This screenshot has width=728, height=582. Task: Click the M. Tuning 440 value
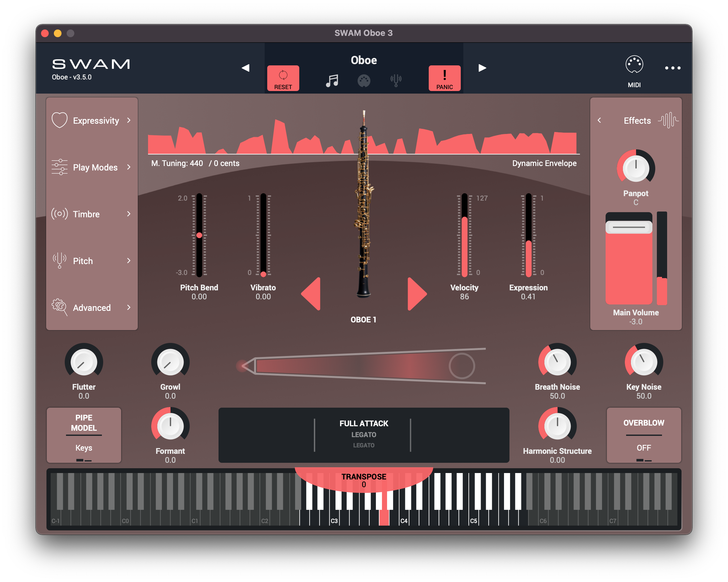[x=196, y=163]
